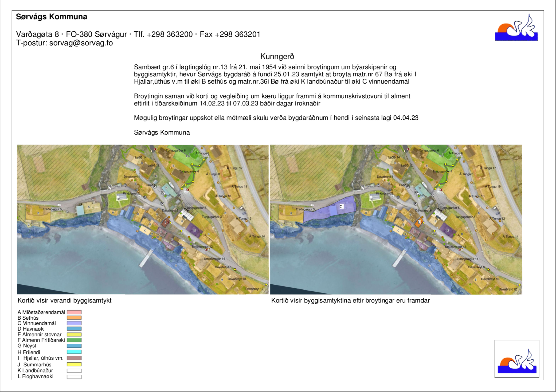Screen dimensions: 556x392
Task: Click the Traðarvegur 5 label on left map
Action: [52, 209]
